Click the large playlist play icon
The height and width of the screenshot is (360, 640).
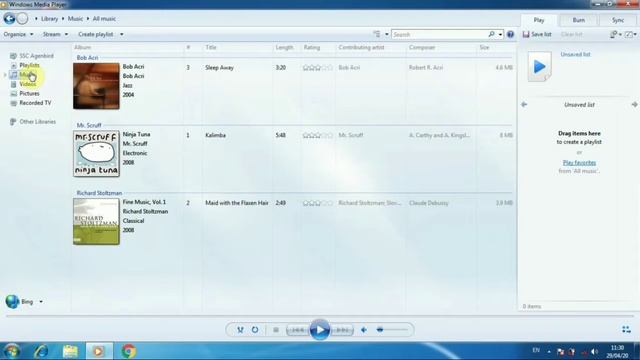(x=539, y=67)
